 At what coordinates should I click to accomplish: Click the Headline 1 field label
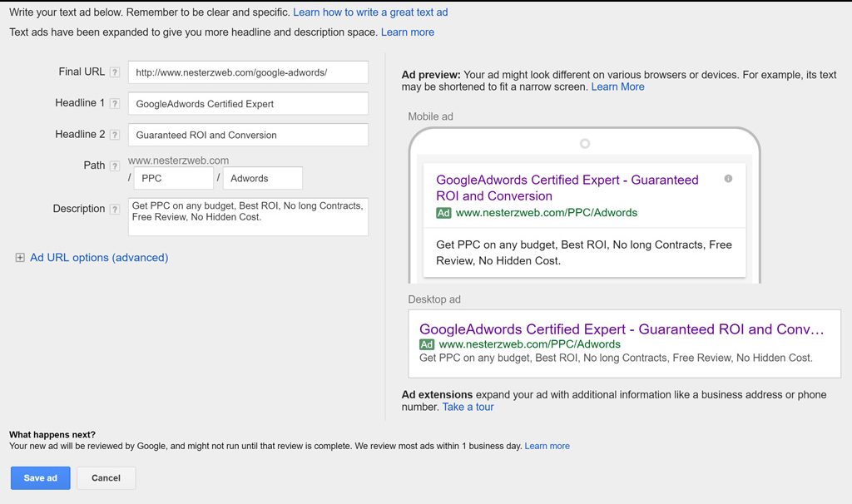[x=80, y=102]
